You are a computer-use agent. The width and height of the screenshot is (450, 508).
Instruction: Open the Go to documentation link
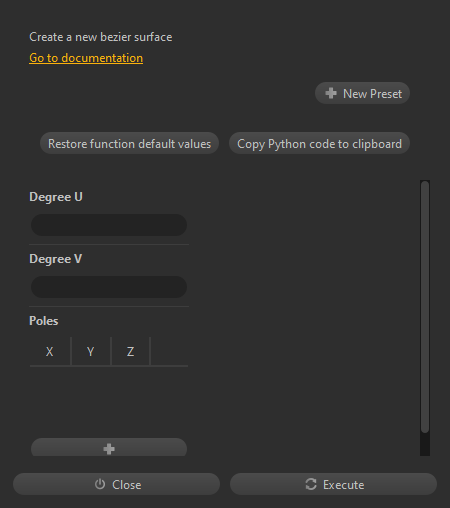(86, 58)
